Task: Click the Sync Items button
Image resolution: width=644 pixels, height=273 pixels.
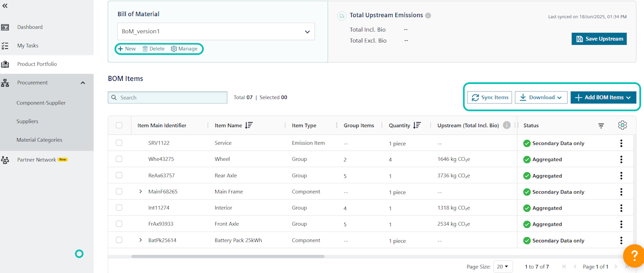Action: 490,98
